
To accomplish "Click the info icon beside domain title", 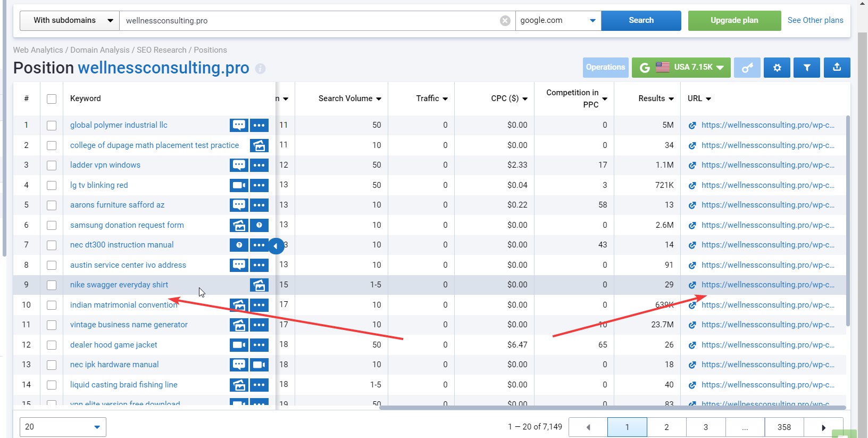I will click(260, 69).
